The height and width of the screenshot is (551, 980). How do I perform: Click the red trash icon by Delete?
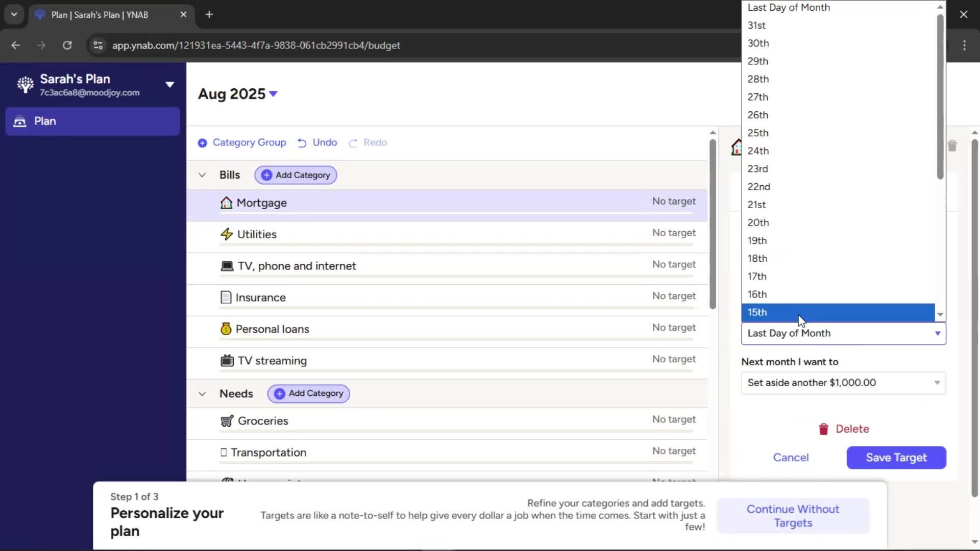[823, 430]
